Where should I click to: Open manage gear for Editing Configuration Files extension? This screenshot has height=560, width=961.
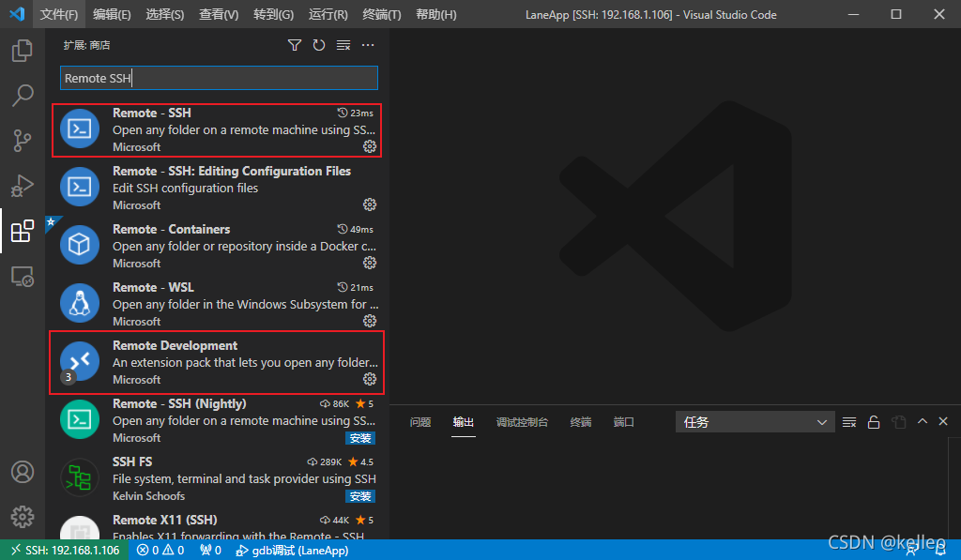(370, 204)
